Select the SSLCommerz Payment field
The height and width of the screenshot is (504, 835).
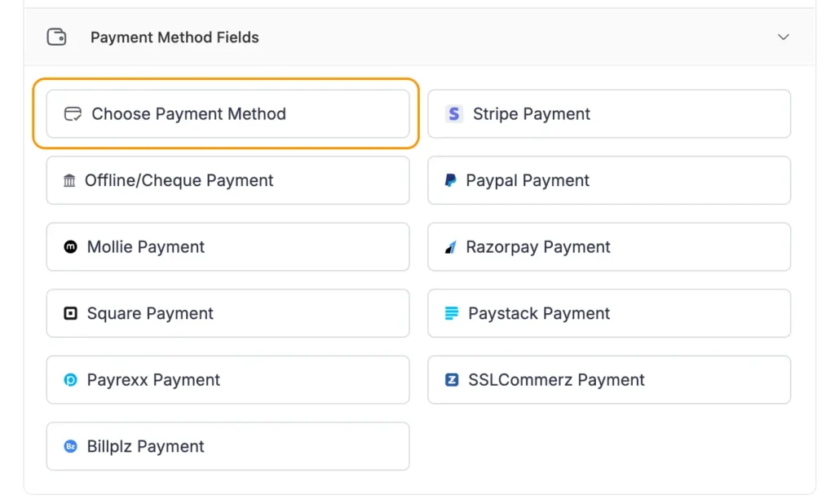(x=609, y=380)
